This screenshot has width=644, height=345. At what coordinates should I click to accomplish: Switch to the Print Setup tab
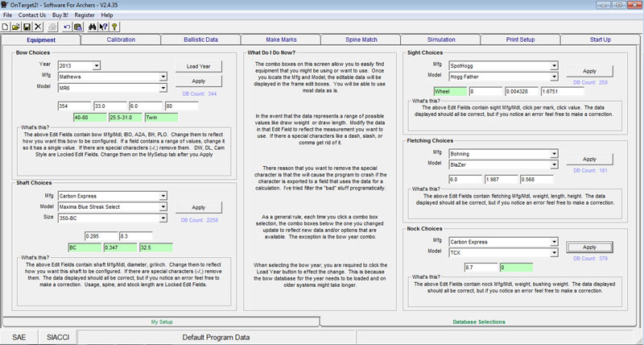pyautogui.click(x=520, y=39)
